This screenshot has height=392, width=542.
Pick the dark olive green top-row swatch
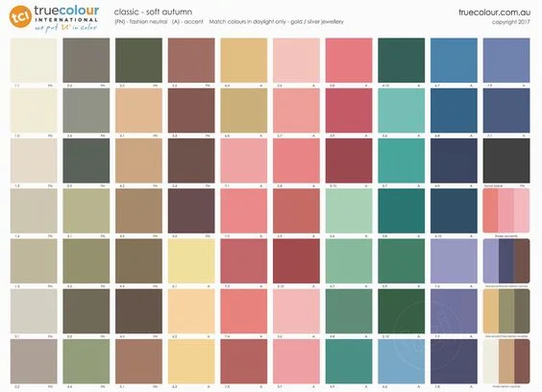tap(138, 61)
